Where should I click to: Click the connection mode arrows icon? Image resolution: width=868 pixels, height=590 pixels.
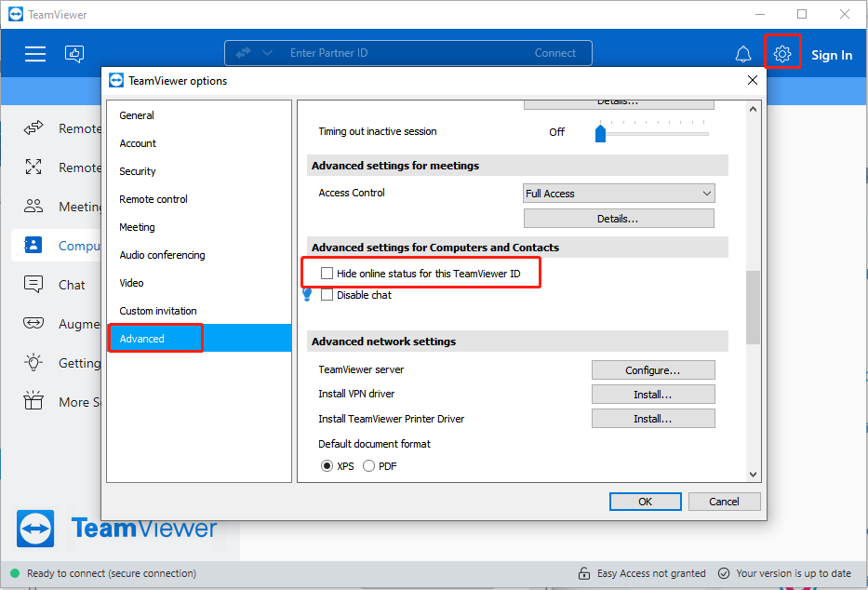[x=243, y=53]
